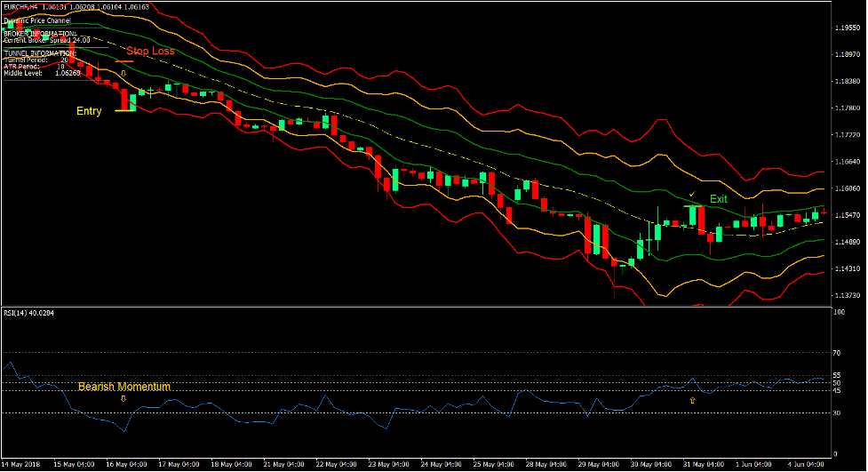This screenshot has height=472, width=868.
Task: Click the orange down arrow below Stop Loss
Action: (x=123, y=73)
